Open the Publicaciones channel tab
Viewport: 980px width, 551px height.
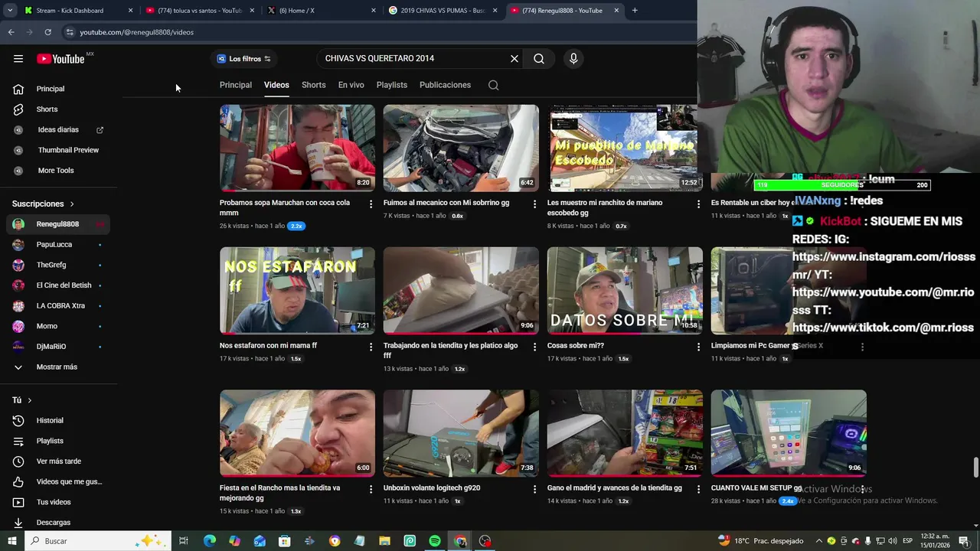[x=445, y=85]
